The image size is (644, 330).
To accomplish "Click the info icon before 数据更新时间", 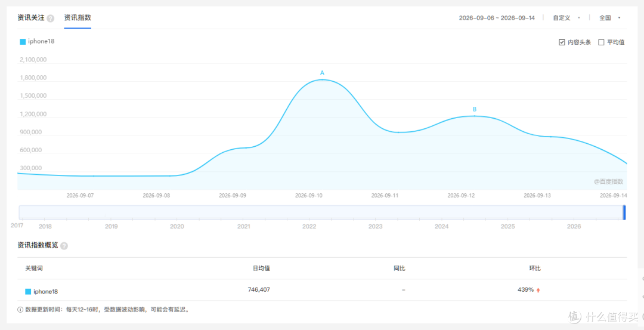I will pos(20,310).
